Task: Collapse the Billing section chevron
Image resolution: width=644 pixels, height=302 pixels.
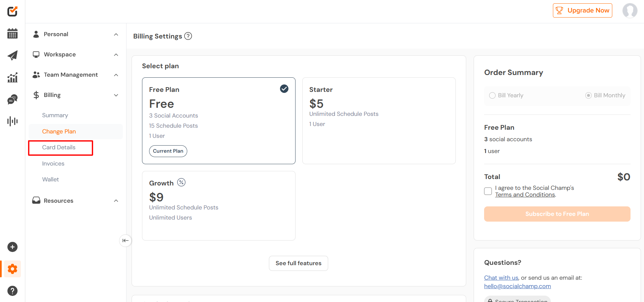Action: click(x=116, y=95)
